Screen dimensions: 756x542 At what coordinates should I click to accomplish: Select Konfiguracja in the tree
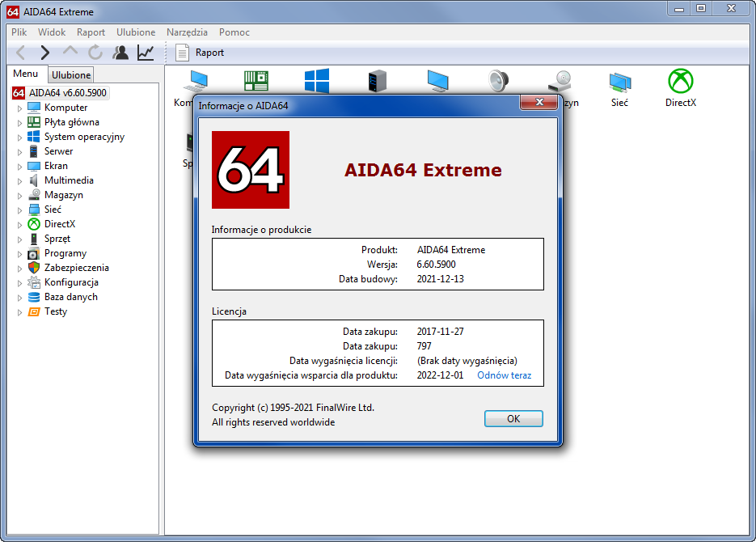click(71, 282)
